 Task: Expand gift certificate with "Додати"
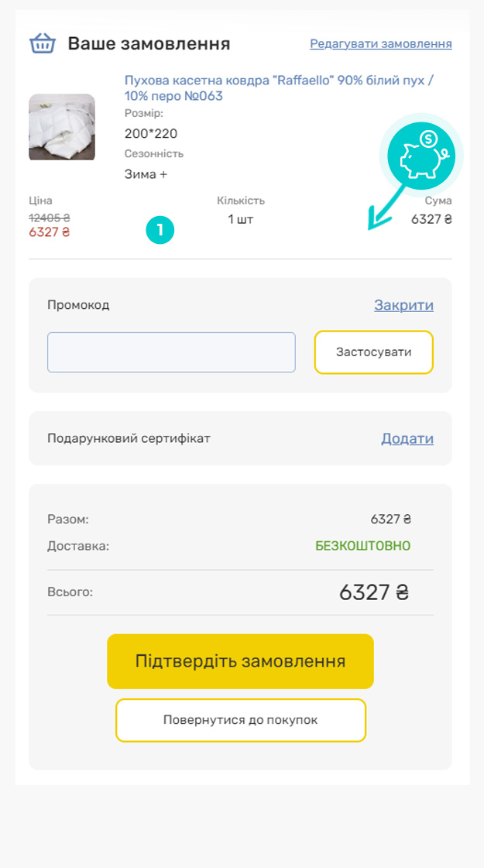407,438
